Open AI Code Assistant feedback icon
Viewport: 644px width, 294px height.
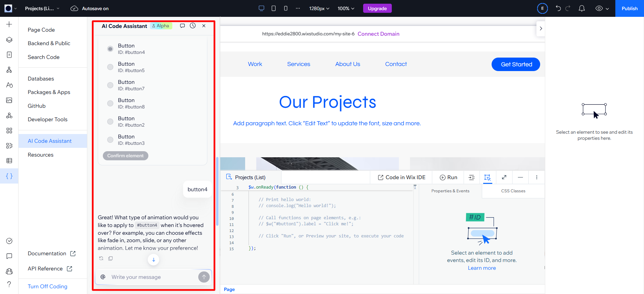tap(182, 26)
